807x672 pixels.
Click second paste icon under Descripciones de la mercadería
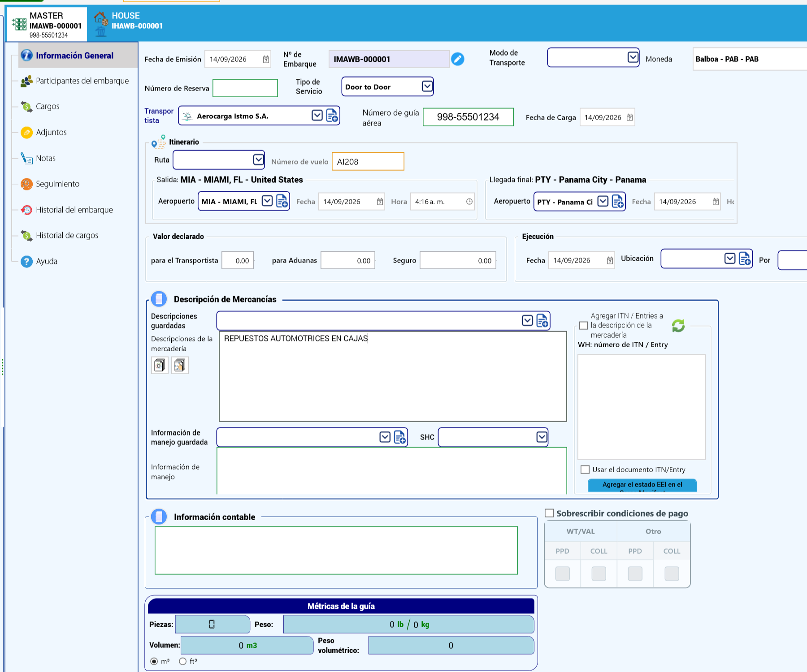(x=180, y=365)
